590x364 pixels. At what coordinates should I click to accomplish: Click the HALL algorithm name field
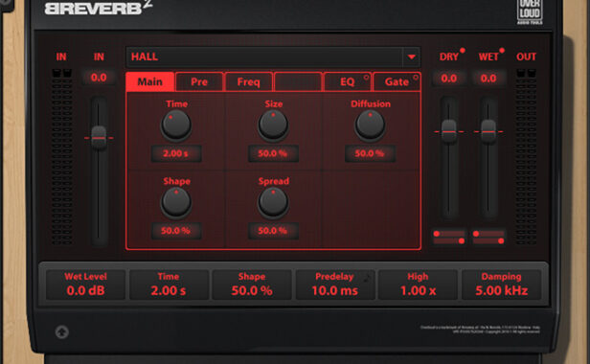pos(264,57)
